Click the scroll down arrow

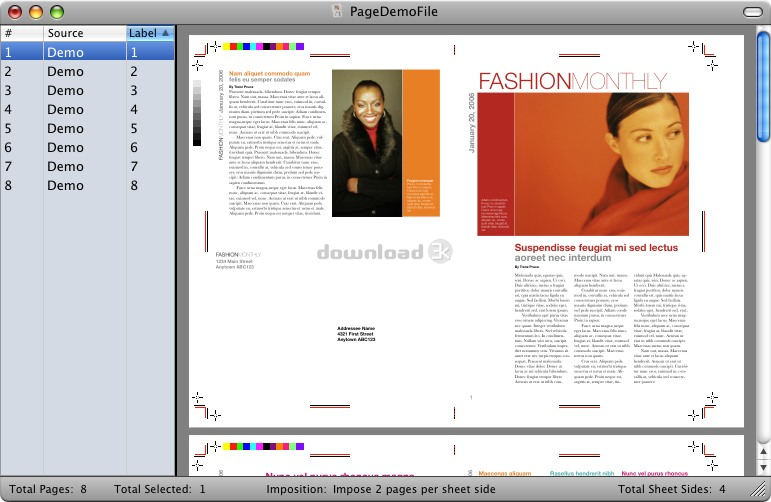click(763, 467)
